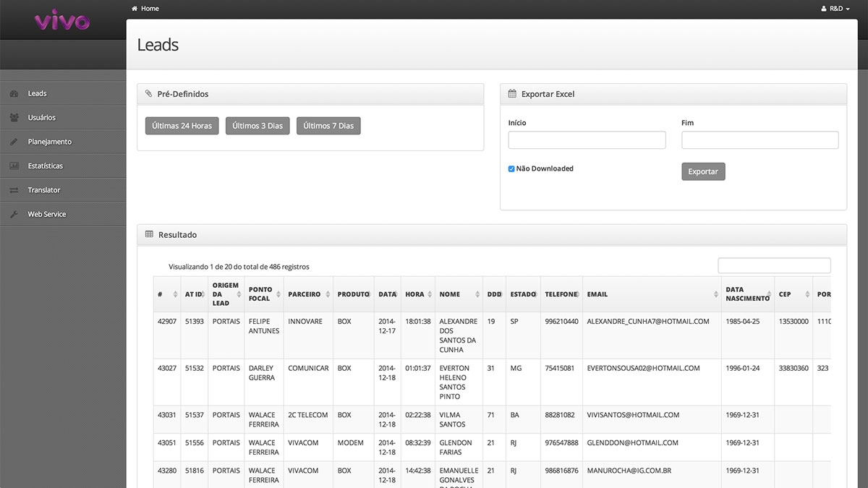Sort table by EMAIL column
The height and width of the screenshot is (488, 868).
652,294
